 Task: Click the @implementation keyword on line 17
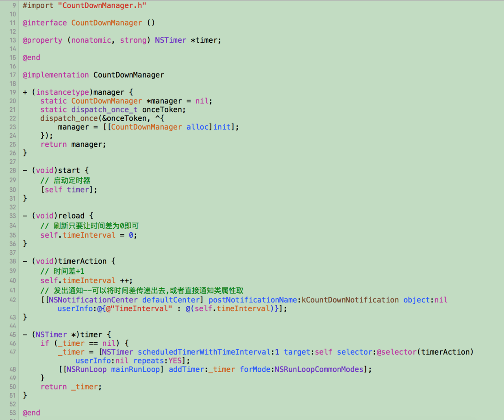55,75
